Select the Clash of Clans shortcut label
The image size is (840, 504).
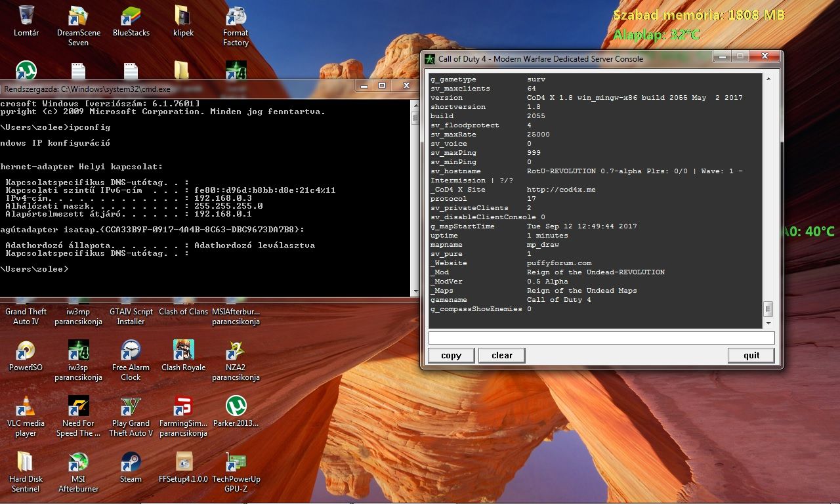(183, 312)
